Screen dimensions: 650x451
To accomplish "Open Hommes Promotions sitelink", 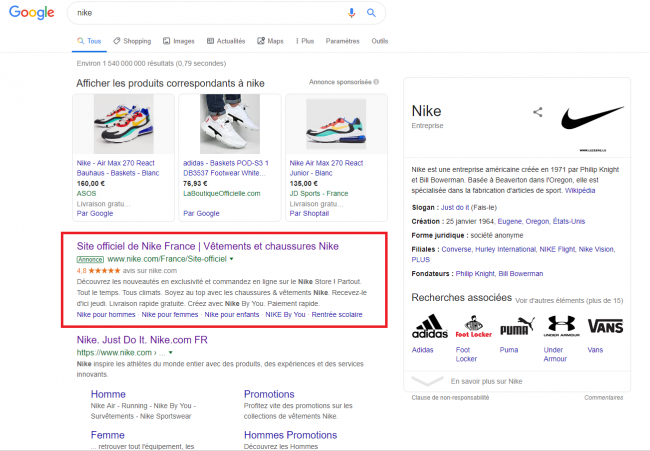I will pos(290,435).
